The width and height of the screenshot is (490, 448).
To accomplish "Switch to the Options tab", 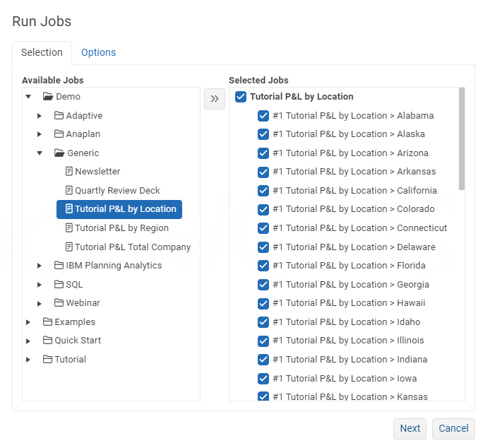I will coord(98,52).
